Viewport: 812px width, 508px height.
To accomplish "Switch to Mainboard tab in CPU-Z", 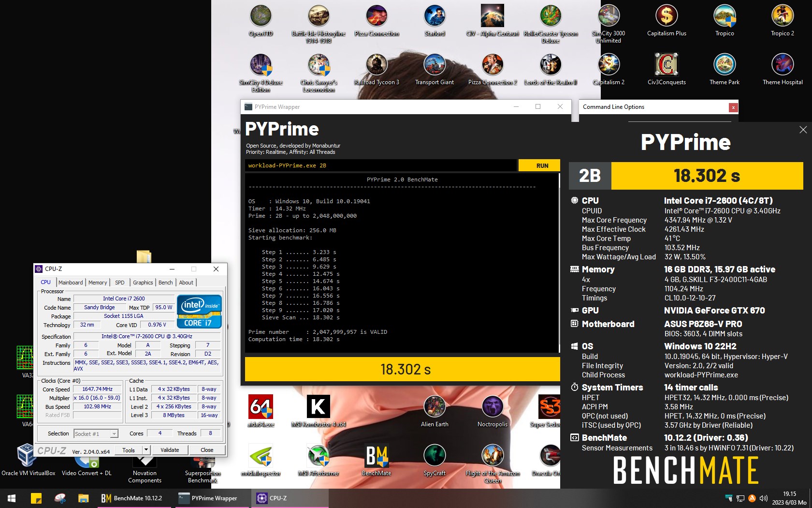I will (x=71, y=283).
